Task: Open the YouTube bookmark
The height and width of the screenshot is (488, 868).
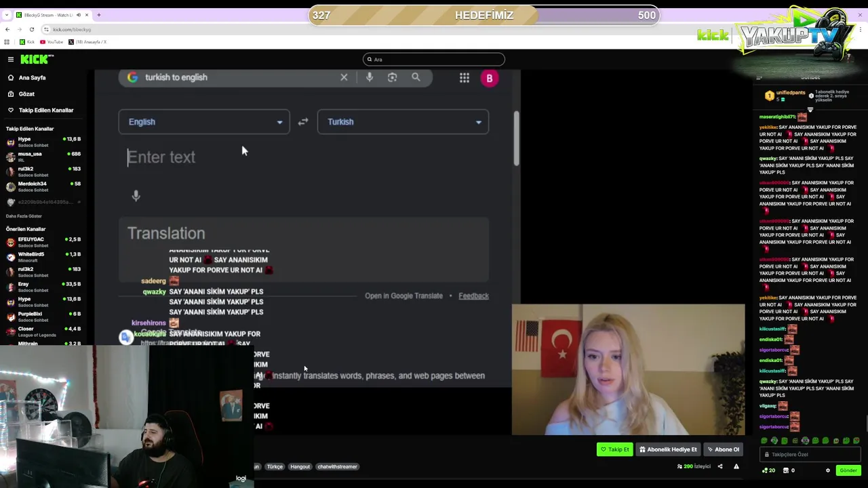Action: point(52,42)
